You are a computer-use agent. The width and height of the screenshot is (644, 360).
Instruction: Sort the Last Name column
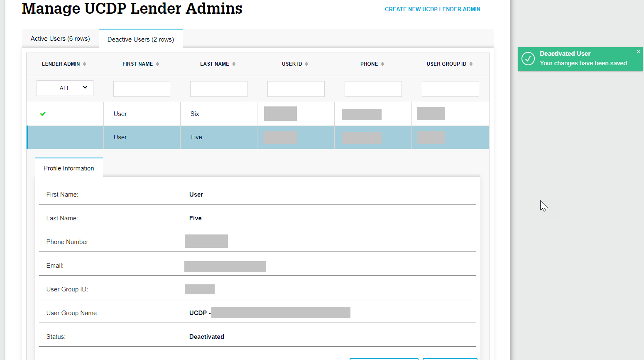point(234,64)
